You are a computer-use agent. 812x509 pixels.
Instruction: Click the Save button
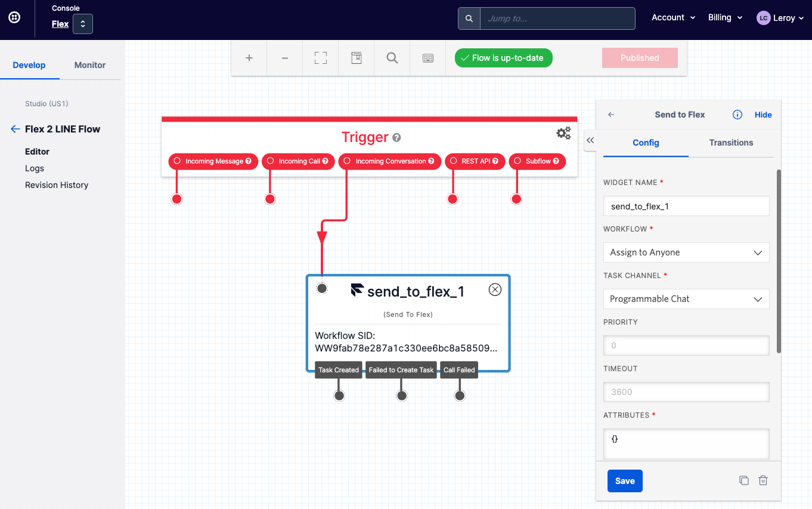point(625,481)
